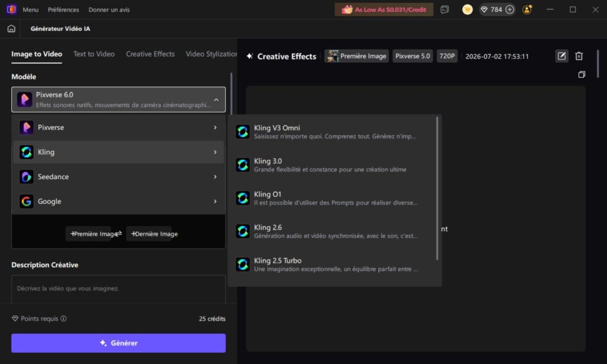Click As Low As $0.031/Credit banner
The height and width of the screenshot is (364, 607).
384,9
